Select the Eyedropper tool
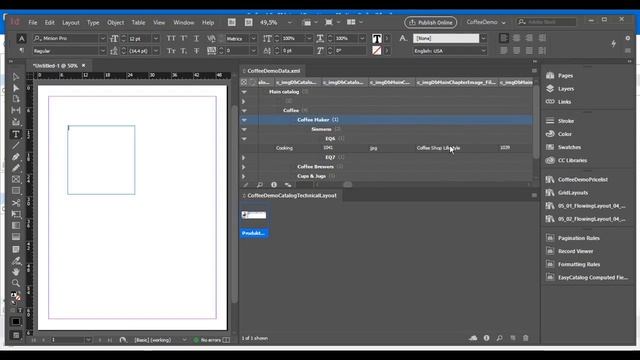The image size is (640, 360). click(x=16, y=261)
